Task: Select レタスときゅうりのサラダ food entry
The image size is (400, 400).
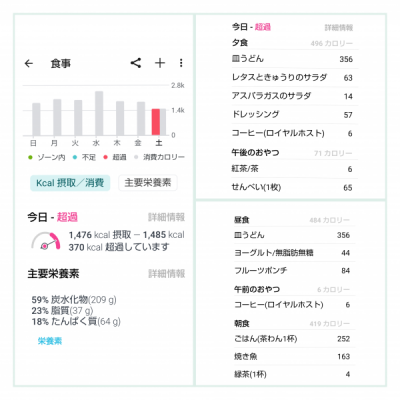Action: click(292, 78)
